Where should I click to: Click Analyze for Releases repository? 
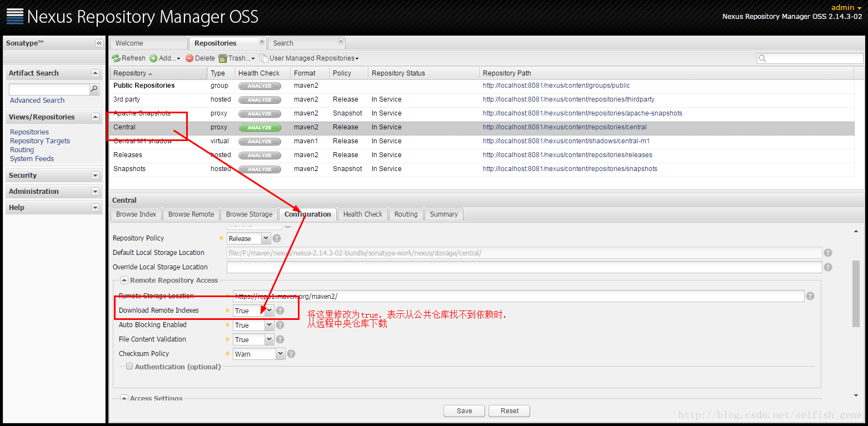tap(260, 156)
